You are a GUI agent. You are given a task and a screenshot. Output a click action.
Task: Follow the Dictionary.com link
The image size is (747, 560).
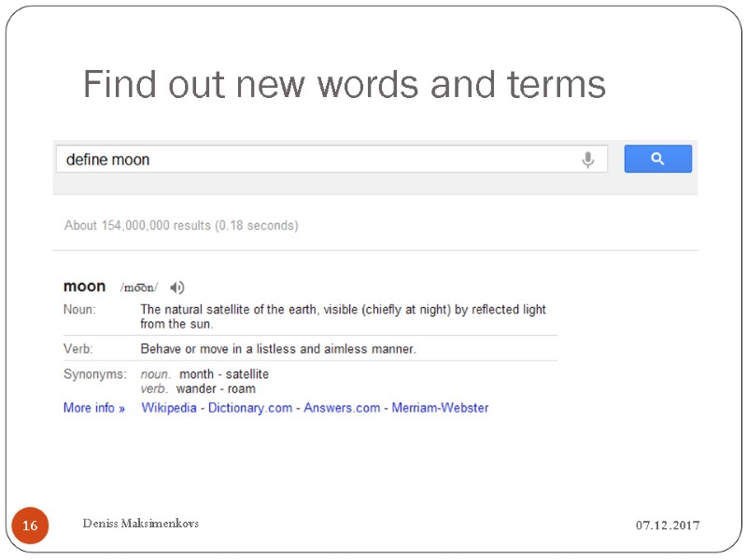[250, 408]
